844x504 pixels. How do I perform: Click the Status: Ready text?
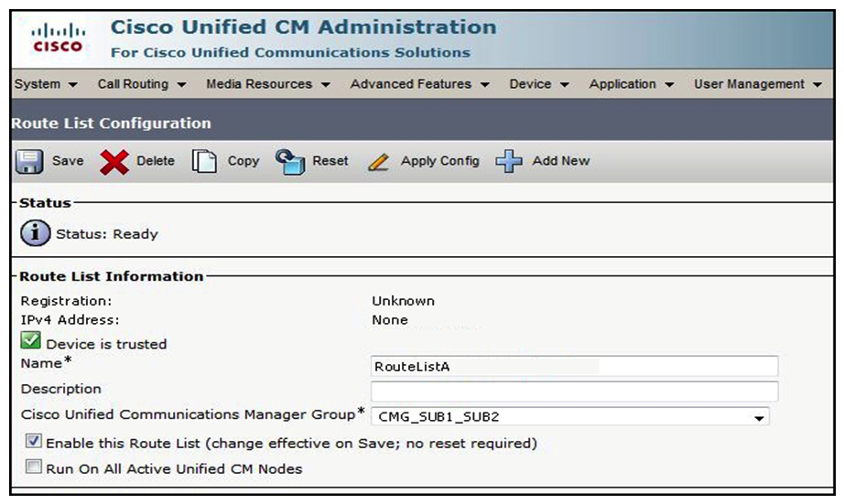(x=107, y=234)
